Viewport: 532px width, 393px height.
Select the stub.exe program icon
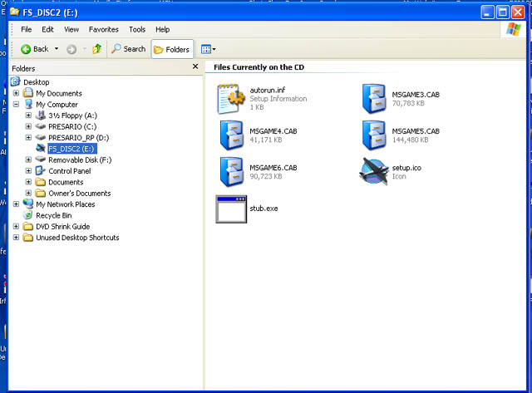pos(229,209)
